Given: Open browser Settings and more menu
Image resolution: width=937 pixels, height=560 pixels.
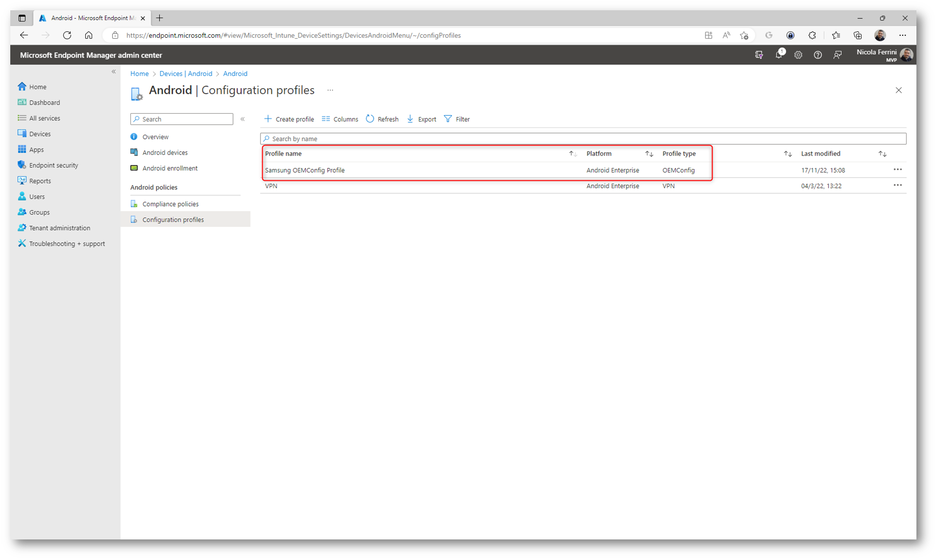Looking at the screenshot, I should point(902,35).
